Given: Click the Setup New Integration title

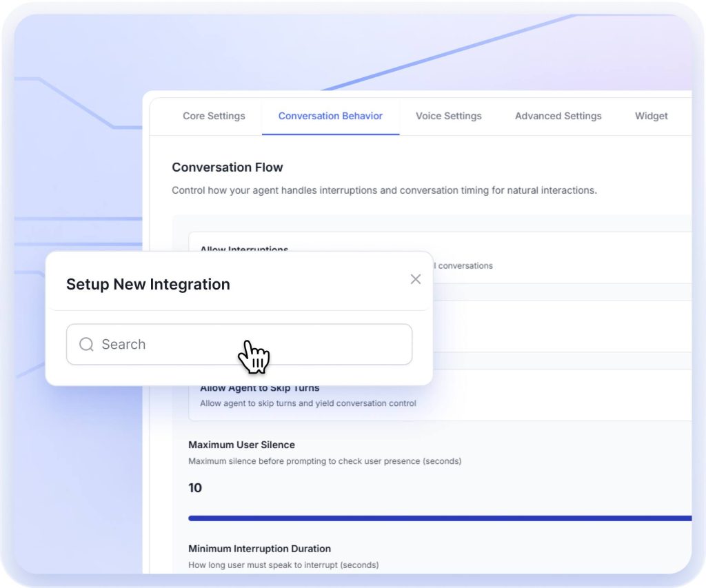Looking at the screenshot, I should pyautogui.click(x=148, y=284).
